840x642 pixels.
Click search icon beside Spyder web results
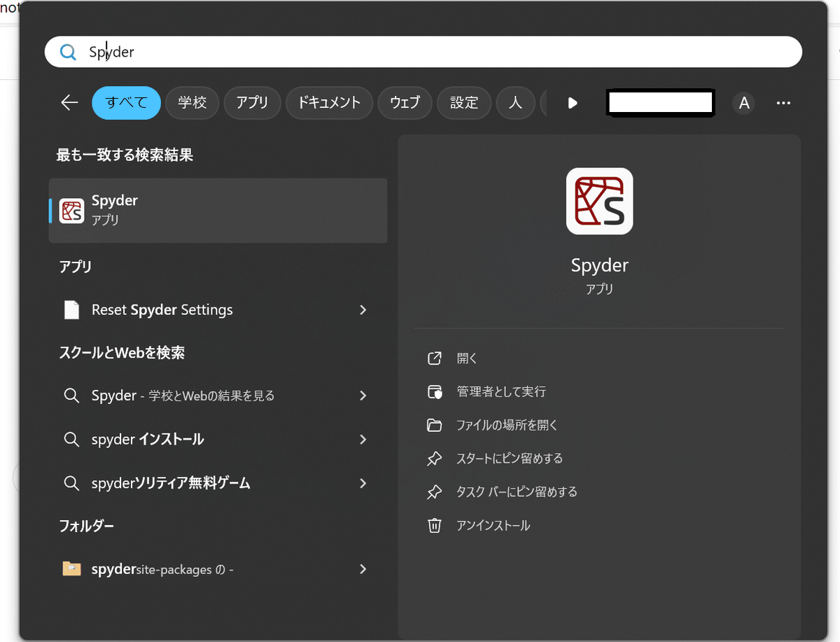71,396
